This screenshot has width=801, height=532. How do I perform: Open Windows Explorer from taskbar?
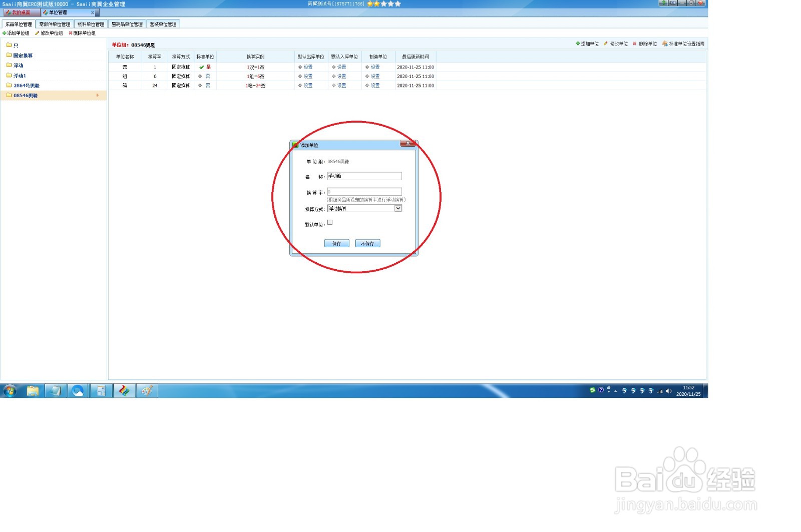tap(33, 391)
